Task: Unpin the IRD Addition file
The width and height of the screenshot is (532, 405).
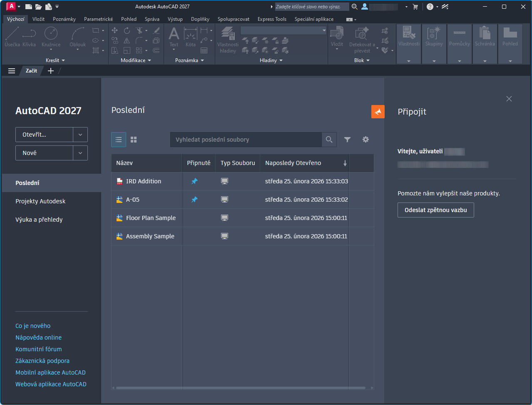Action: click(x=194, y=181)
